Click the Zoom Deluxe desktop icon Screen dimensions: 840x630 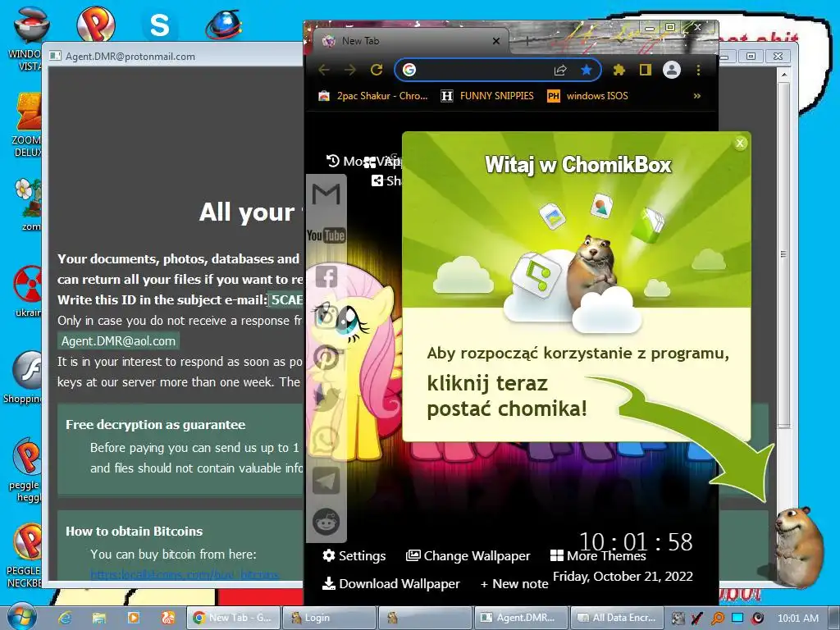click(x=26, y=125)
